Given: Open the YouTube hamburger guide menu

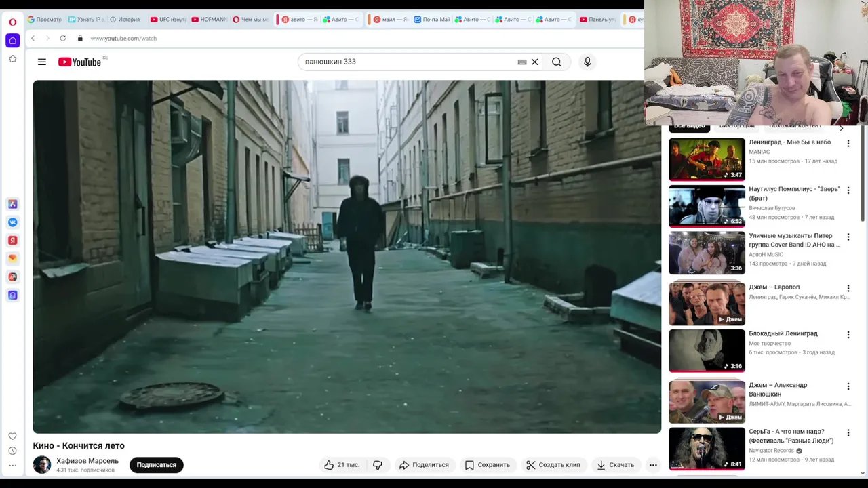Looking at the screenshot, I should coord(42,62).
